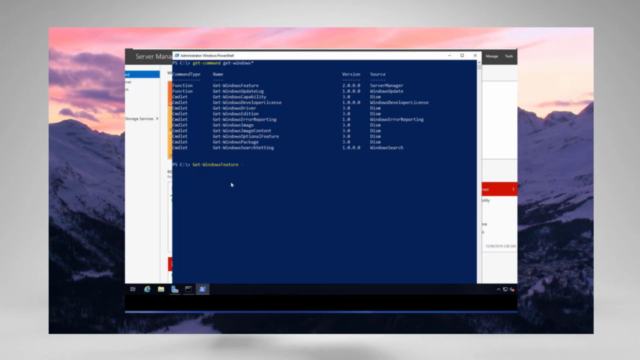Open the Command Prompt taskbar icon

(x=189, y=289)
